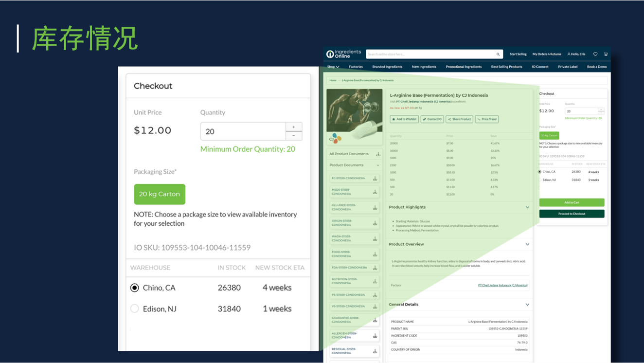
Task: Download the NUTRITION-S11559-CJINDONESIA document
Action: [x=375, y=281]
